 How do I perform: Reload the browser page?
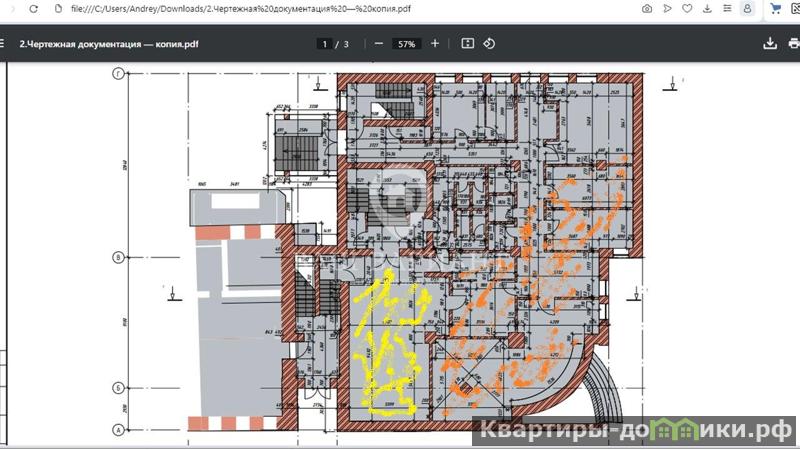pyautogui.click(x=34, y=9)
